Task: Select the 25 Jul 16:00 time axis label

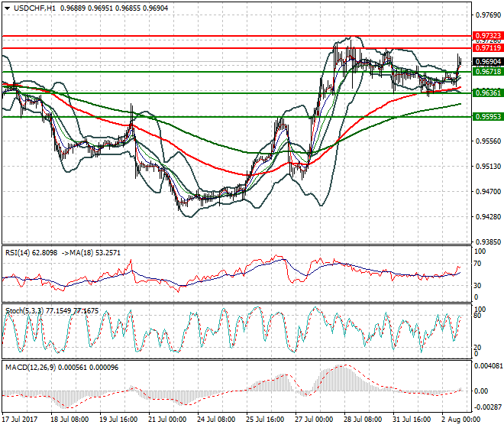Action: point(265,420)
